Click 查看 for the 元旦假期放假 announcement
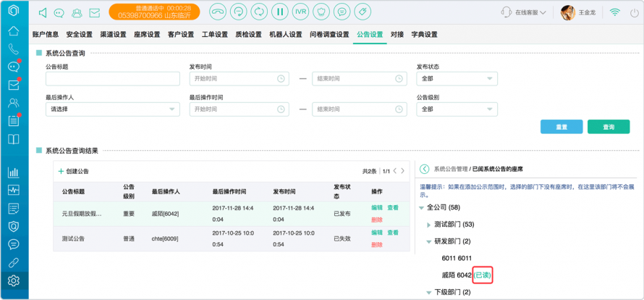This screenshot has width=644, height=300. coord(393,208)
